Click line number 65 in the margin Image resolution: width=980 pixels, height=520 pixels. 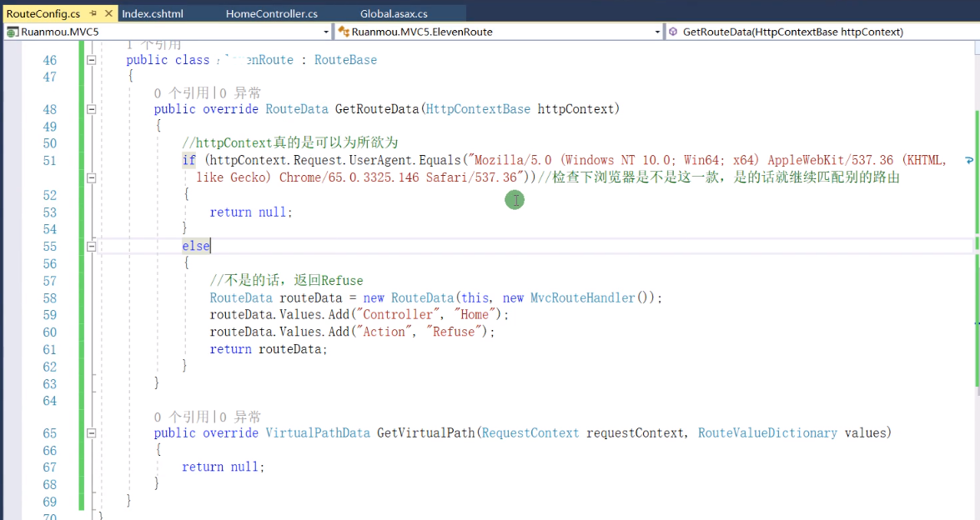tap(49, 433)
